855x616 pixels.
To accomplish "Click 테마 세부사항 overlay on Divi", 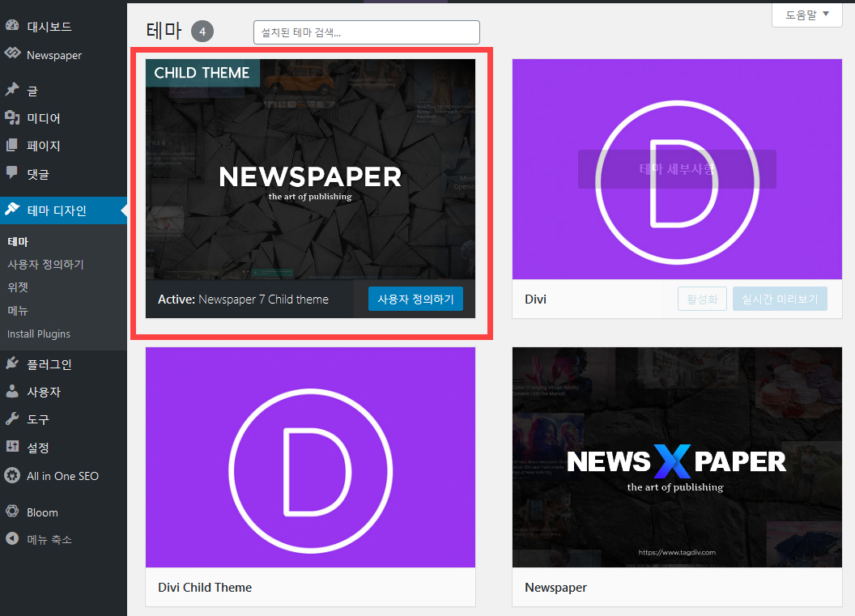I will pyautogui.click(x=677, y=169).
